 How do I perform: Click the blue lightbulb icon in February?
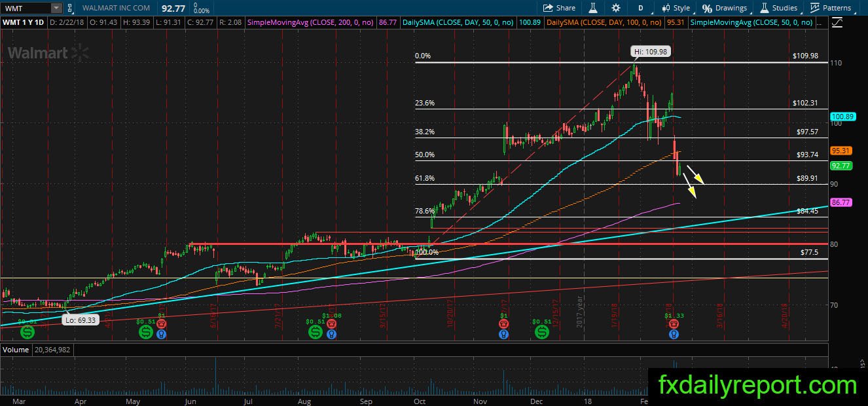674,334
